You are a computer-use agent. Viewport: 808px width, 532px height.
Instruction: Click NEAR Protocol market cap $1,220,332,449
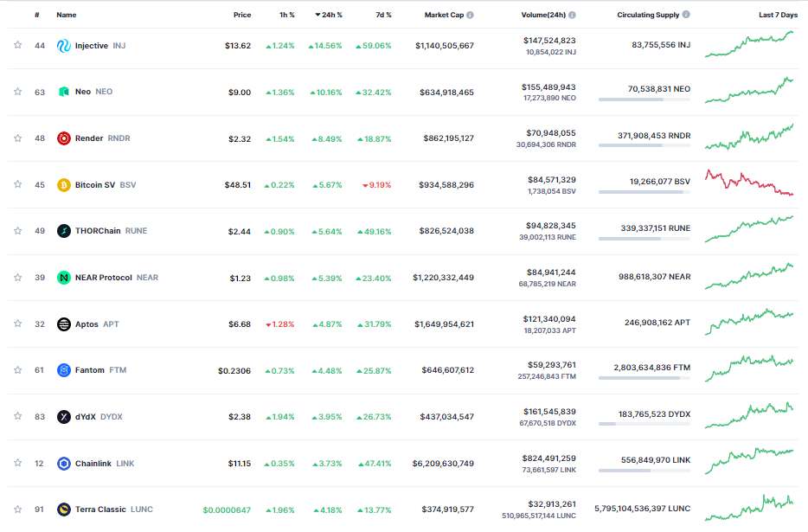pyautogui.click(x=443, y=278)
